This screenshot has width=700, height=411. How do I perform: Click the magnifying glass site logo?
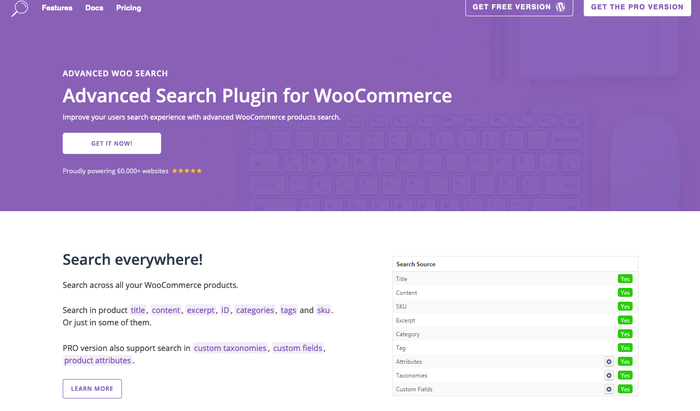click(20, 8)
